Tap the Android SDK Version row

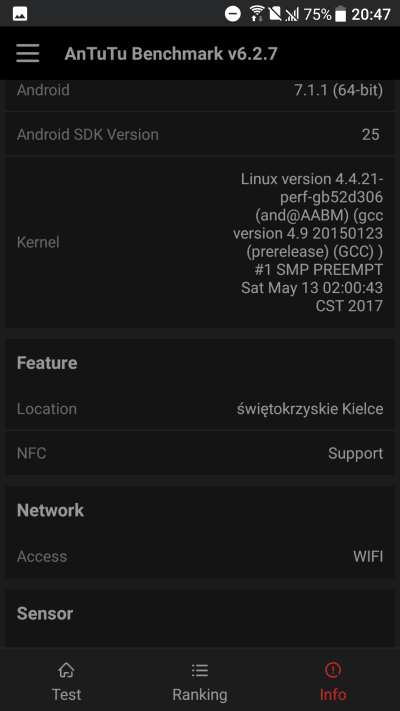click(200, 134)
